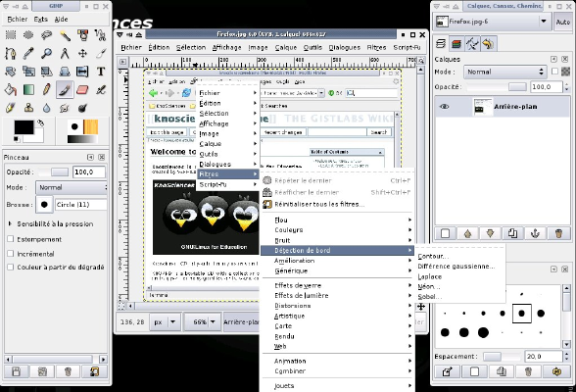Click the black foreground color swatch
576x392 pixels.
[x=24, y=127]
